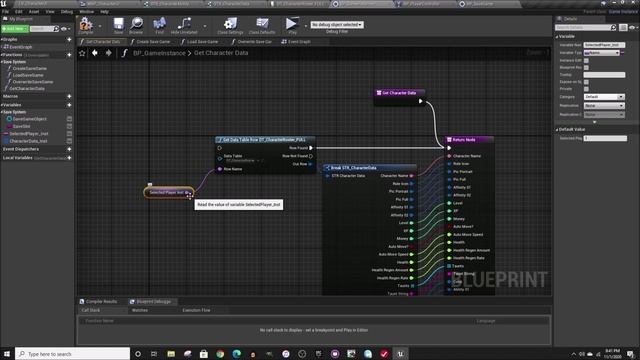Screen dimensions: 640x360
Task: Click the Compile toolbar button
Action: click(x=86, y=26)
